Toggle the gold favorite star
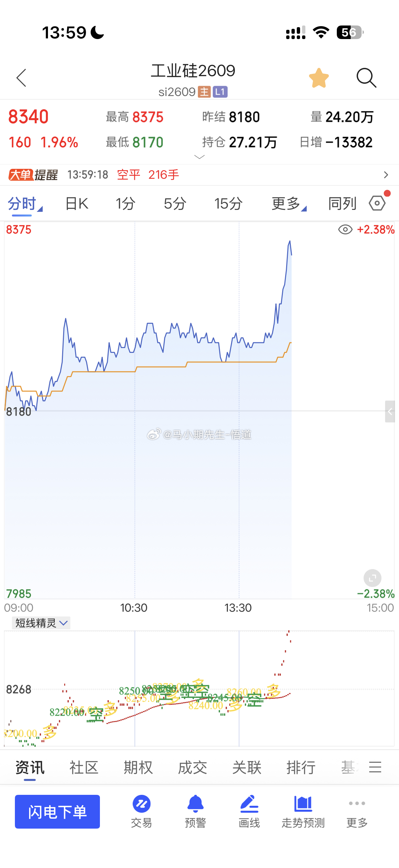The image size is (399, 868). point(319,78)
